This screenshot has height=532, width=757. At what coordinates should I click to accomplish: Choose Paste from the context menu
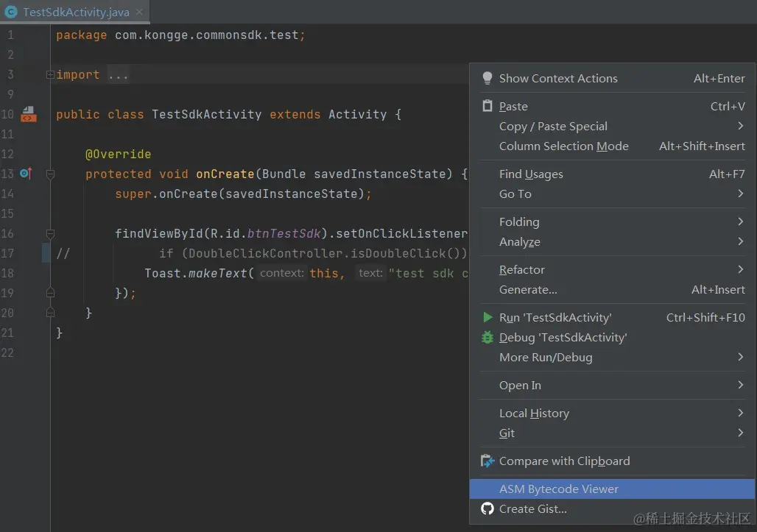(612, 106)
